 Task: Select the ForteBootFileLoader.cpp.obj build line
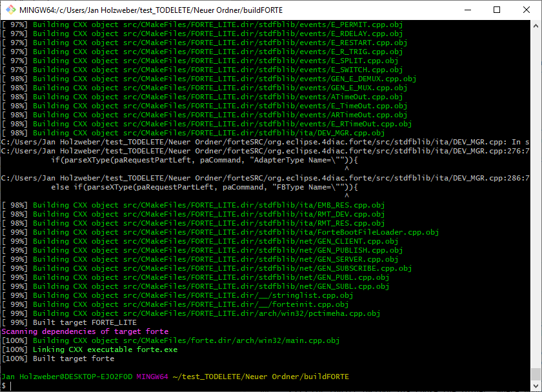(219, 231)
